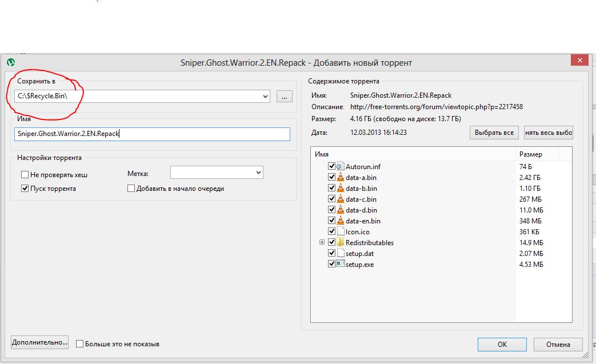Close the add torrent dialog

click(x=579, y=60)
